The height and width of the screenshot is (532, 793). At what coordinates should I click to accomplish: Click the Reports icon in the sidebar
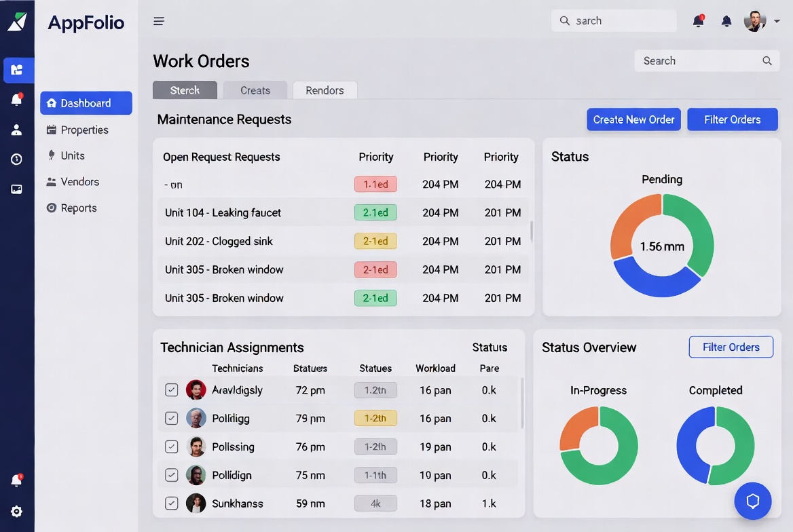click(51, 208)
